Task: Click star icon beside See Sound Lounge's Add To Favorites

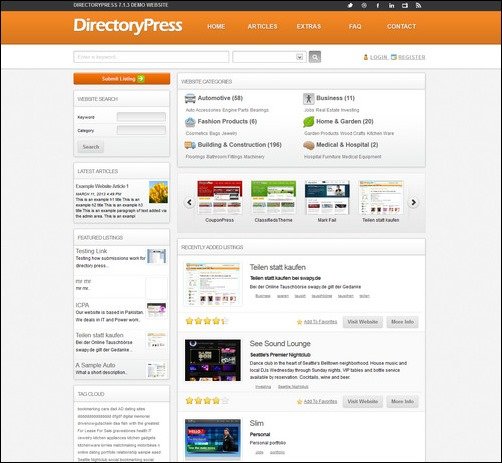Action: coord(299,402)
